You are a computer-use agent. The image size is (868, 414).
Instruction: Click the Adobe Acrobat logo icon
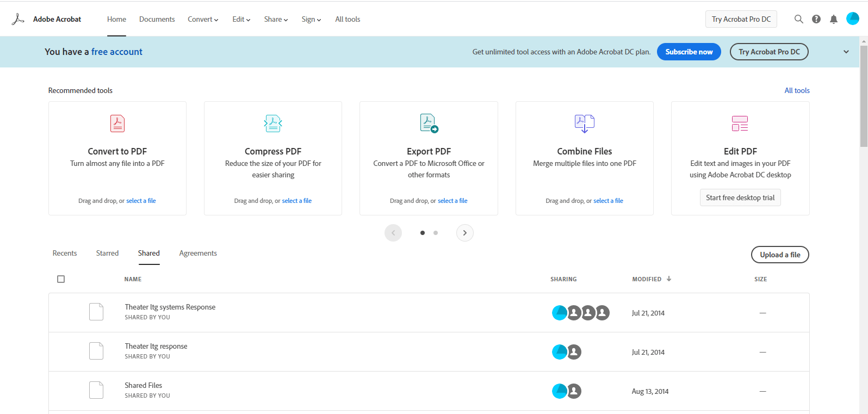click(18, 19)
